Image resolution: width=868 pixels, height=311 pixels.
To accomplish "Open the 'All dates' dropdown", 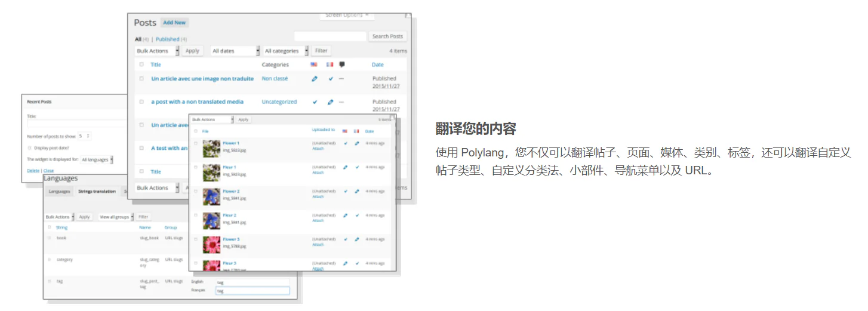I will (x=235, y=51).
